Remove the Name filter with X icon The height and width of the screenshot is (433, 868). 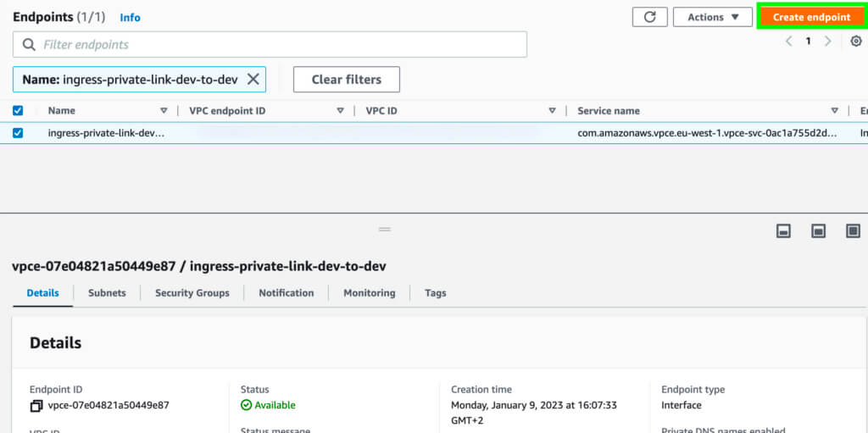point(253,79)
